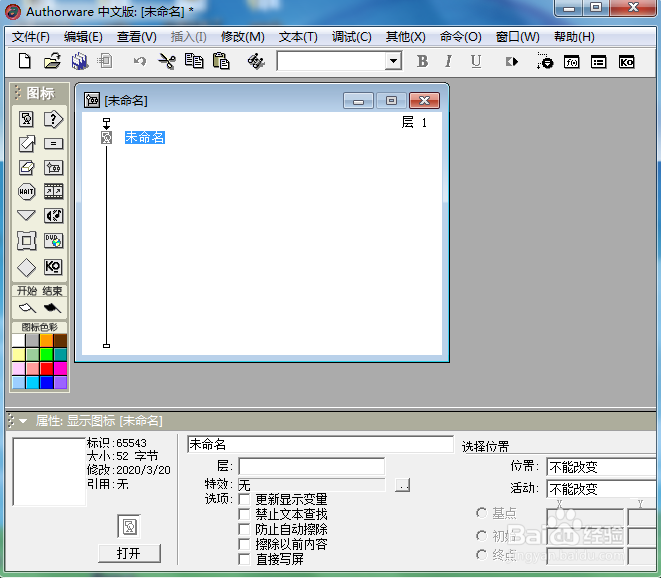The image size is (661, 578).
Task: Select the Sound icon in icon palette
Action: [53, 216]
